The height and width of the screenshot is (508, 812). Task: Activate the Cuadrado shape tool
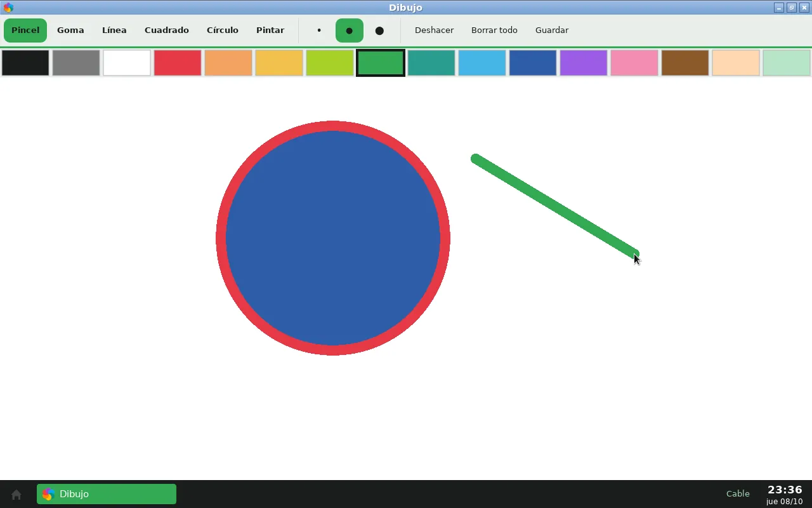point(167,30)
